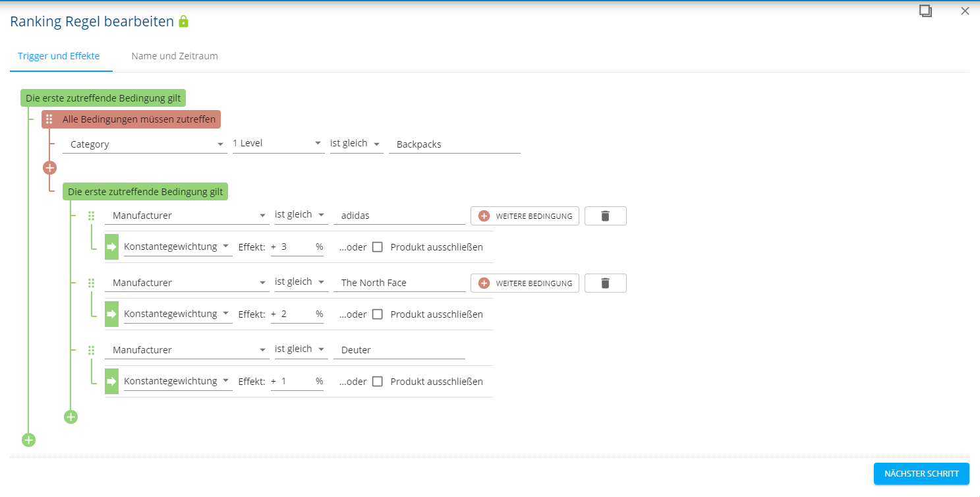Click drag handle of the Deuter rule

pyautogui.click(x=92, y=350)
